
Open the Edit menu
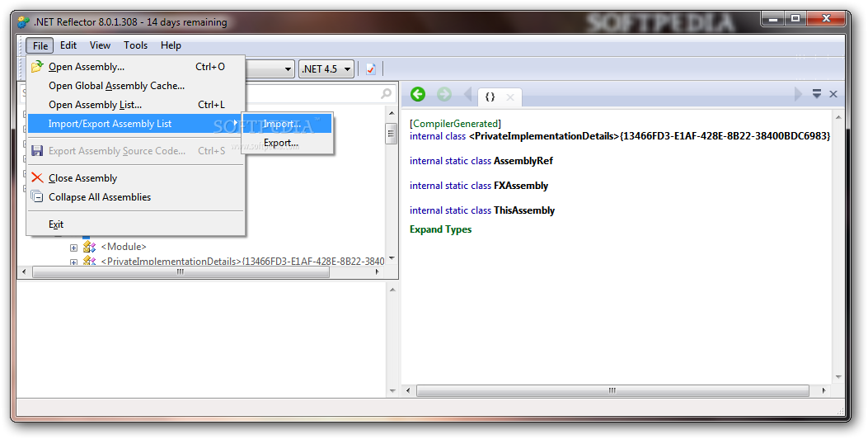point(68,45)
